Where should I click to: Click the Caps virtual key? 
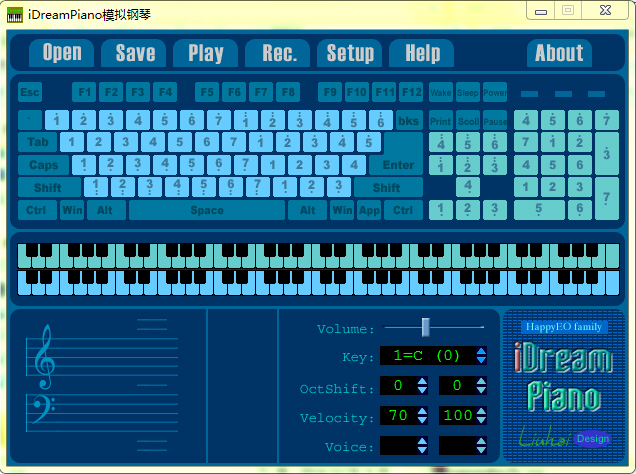(x=43, y=165)
